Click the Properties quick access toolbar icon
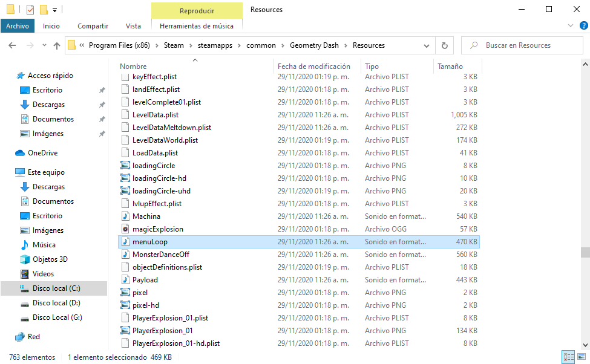This screenshot has width=590, height=364. point(30,10)
